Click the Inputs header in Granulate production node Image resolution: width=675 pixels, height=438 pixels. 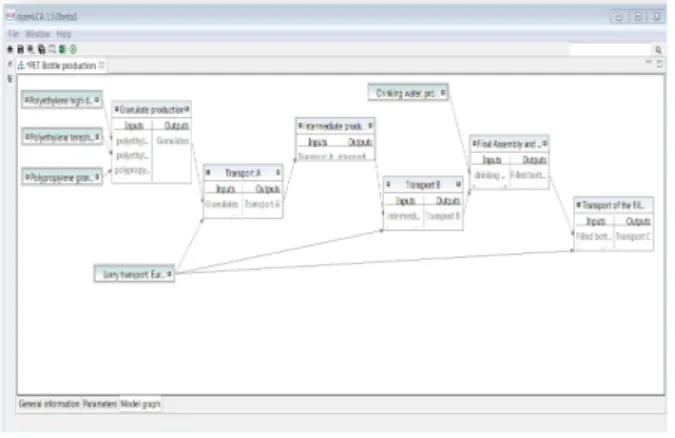coord(134,125)
